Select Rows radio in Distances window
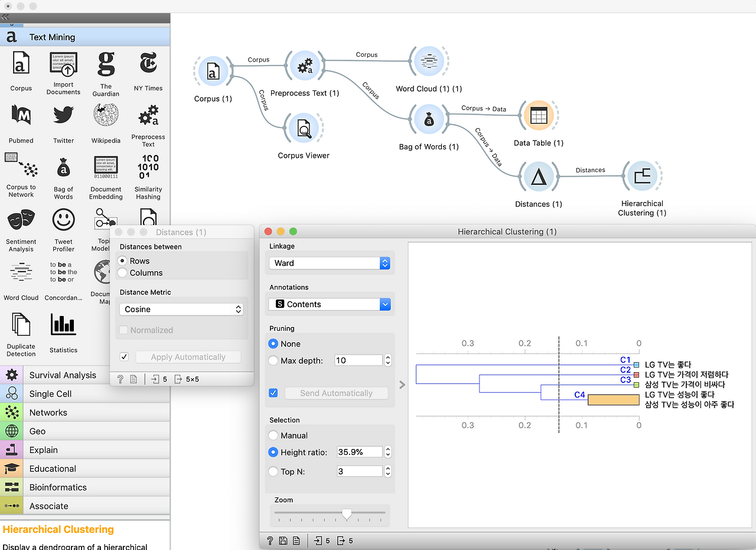Viewport: 756px width, 550px height. tap(123, 261)
